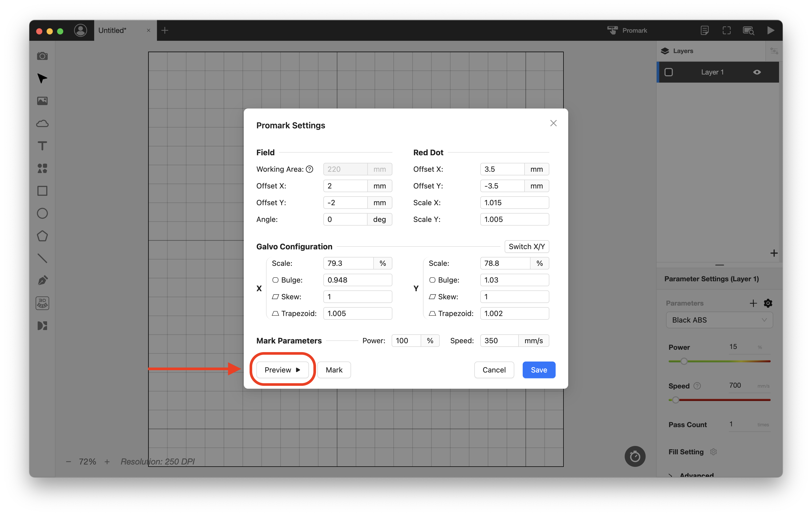The width and height of the screenshot is (812, 516).
Task: Edit the Field Offset Y field
Action: (x=345, y=203)
